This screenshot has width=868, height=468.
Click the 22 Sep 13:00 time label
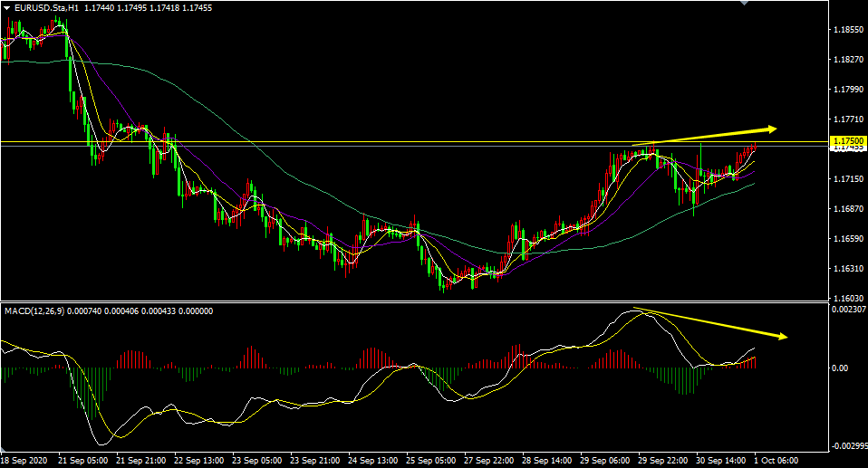pos(198,460)
